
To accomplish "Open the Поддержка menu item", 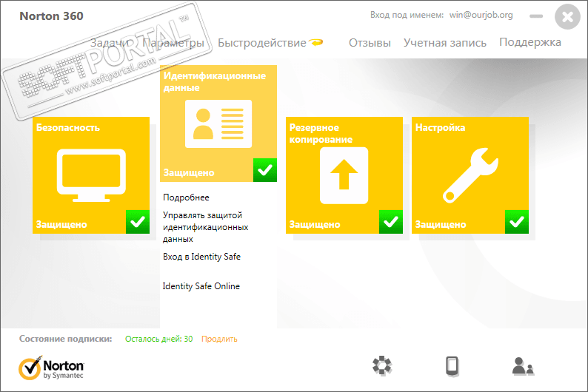I will pos(530,42).
